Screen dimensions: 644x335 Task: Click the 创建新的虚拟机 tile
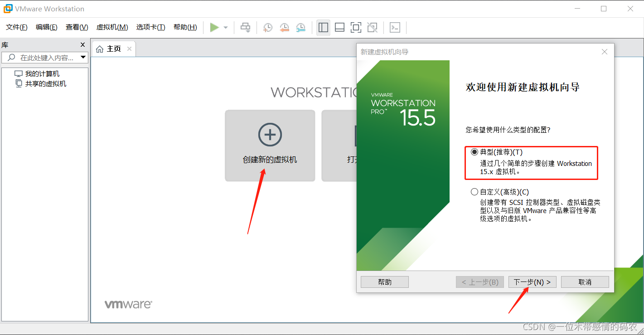270,146
